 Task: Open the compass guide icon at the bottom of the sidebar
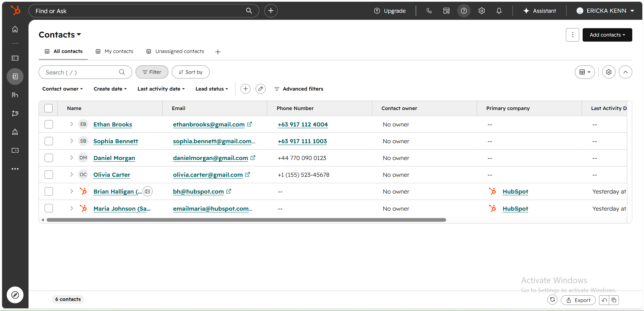point(15,295)
